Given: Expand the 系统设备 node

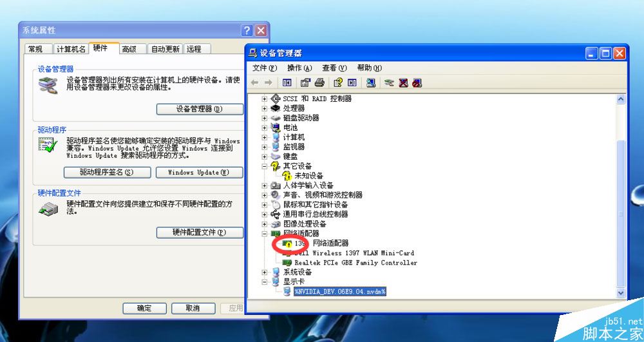Looking at the screenshot, I should click(x=265, y=272).
